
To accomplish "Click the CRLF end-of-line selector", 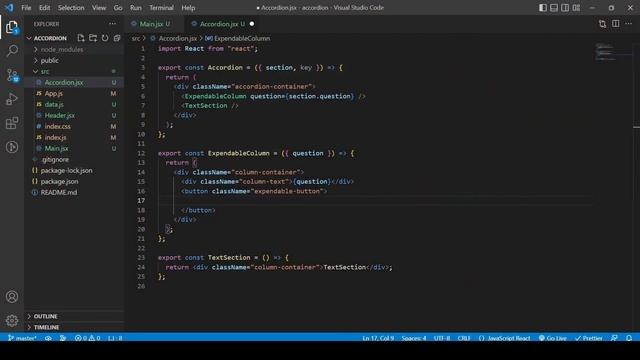I will (x=464, y=338).
